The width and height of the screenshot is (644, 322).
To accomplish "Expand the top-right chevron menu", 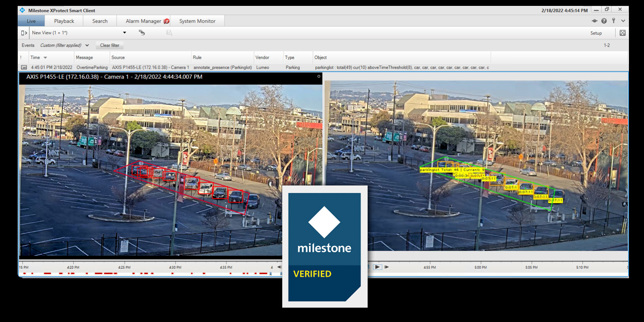I will pos(623,21).
